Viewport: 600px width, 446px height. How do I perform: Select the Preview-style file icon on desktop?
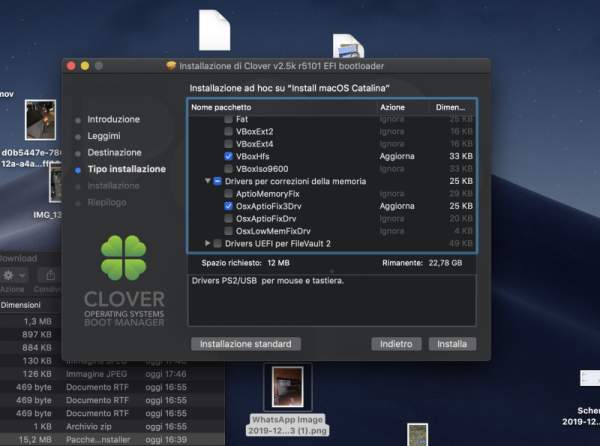(348, 46)
